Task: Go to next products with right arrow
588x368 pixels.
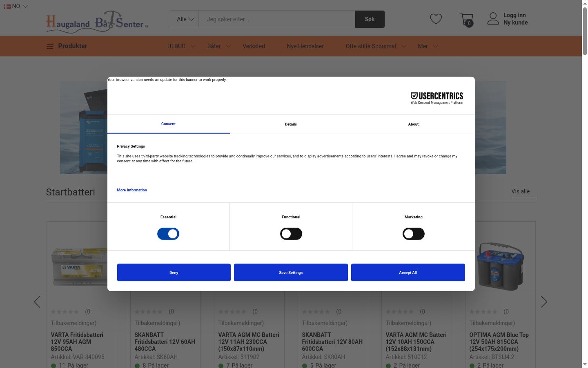Action: point(544,302)
